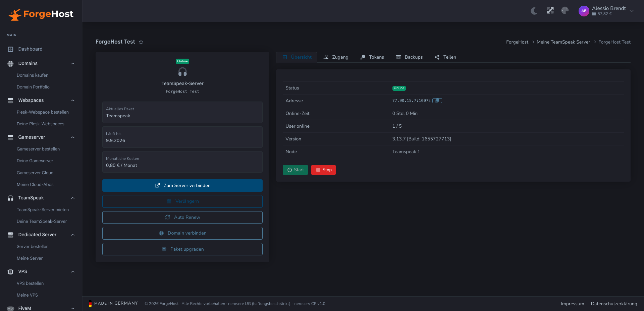The image size is (644, 311).
Task: Click the Domain verbinden button
Action: pyautogui.click(x=182, y=233)
